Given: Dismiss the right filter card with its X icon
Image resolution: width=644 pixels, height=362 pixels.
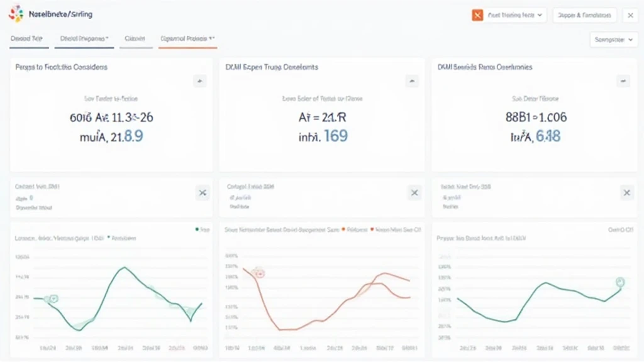Looking at the screenshot, I should tap(626, 193).
